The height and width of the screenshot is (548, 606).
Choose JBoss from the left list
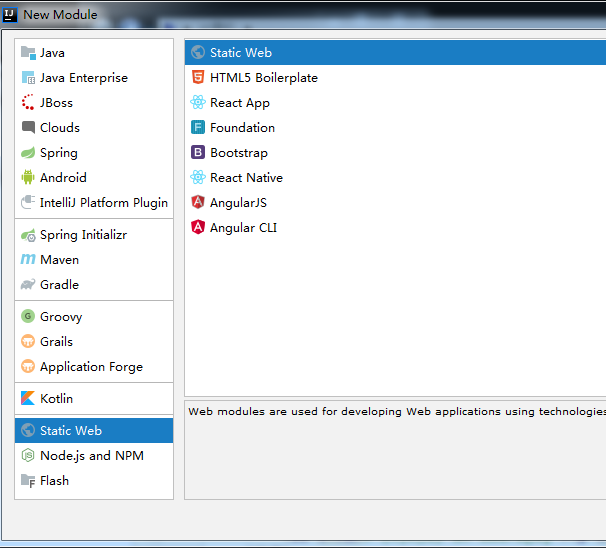point(94,102)
